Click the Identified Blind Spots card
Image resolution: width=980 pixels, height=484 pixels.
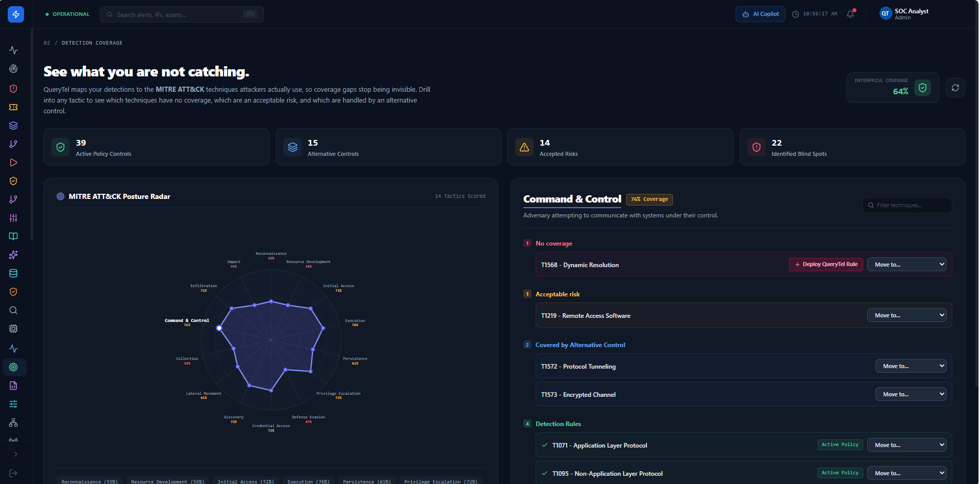852,147
